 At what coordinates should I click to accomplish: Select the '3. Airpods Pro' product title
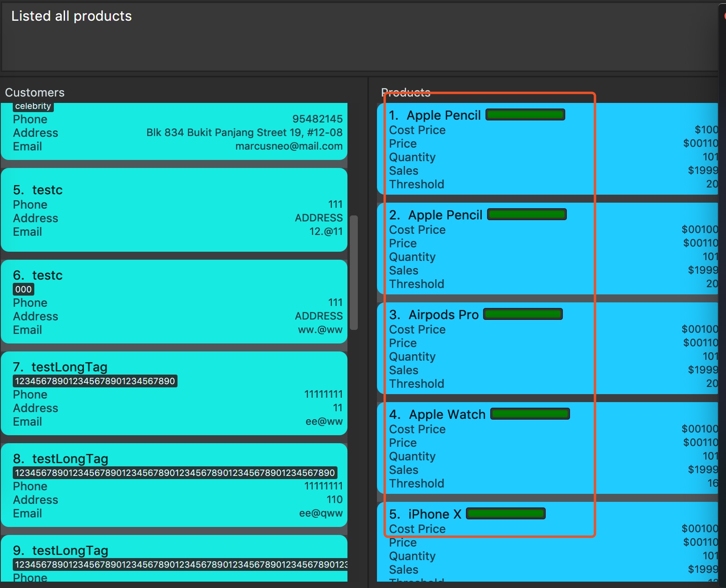[x=434, y=315]
